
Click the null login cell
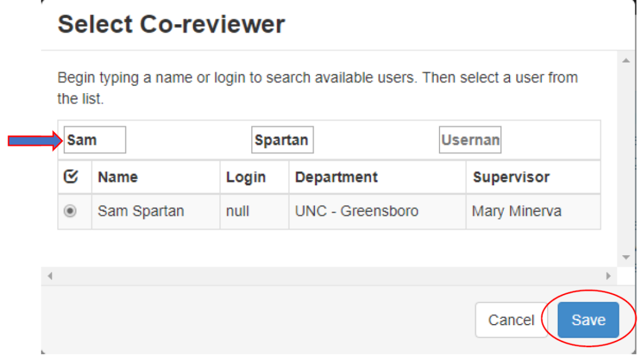click(x=238, y=211)
